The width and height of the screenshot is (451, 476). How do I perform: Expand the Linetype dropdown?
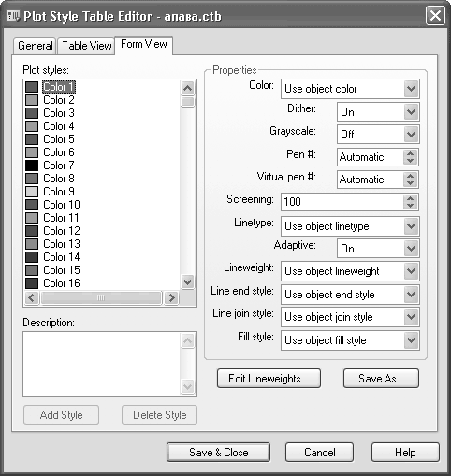click(350, 226)
